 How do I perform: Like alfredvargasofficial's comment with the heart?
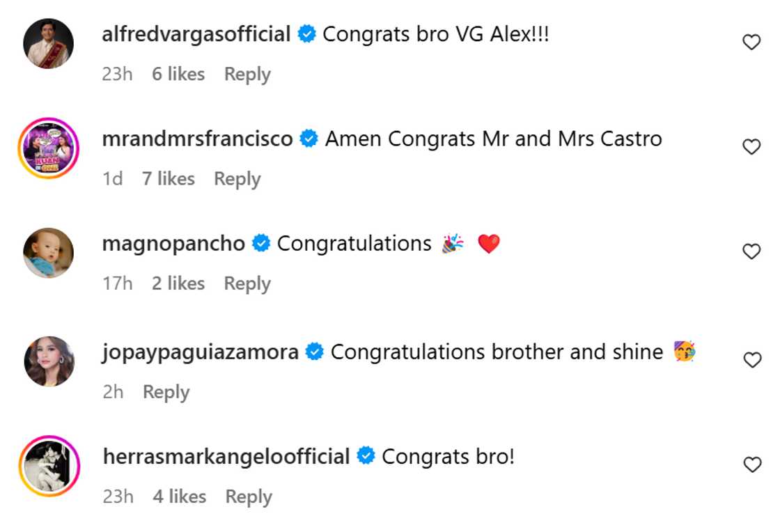click(751, 42)
